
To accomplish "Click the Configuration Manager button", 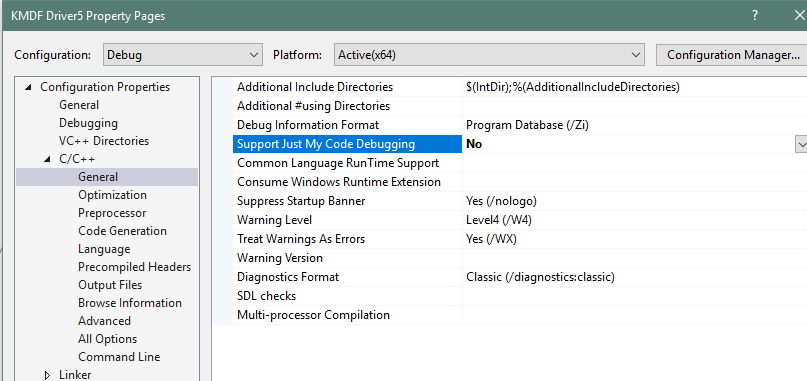I will pos(731,55).
